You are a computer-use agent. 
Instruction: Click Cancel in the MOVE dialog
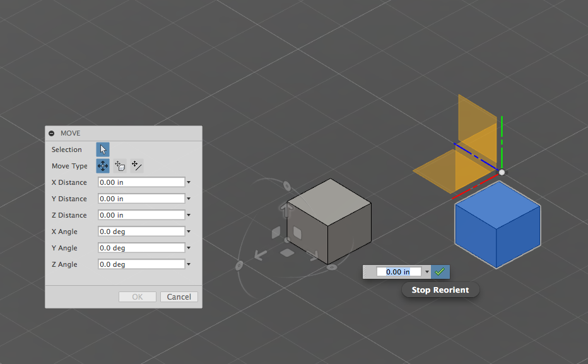click(179, 296)
